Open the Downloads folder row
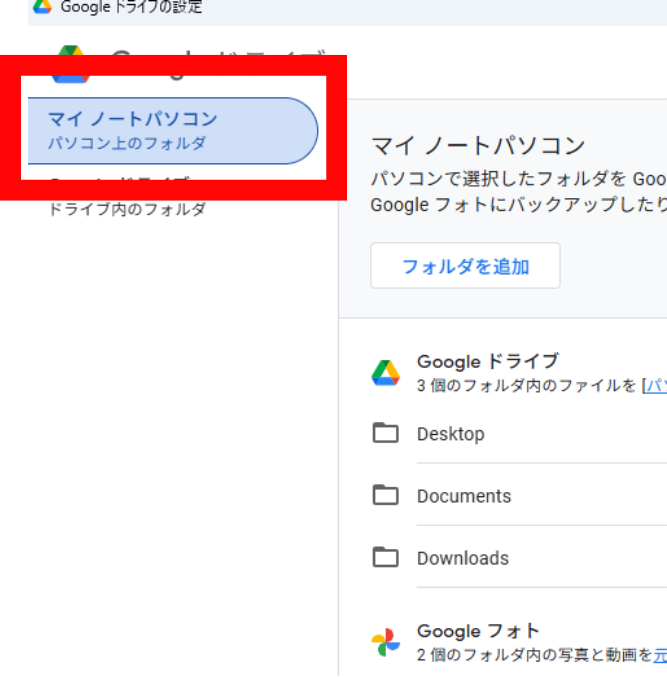Screen dimensions: 667x677 click(519, 557)
